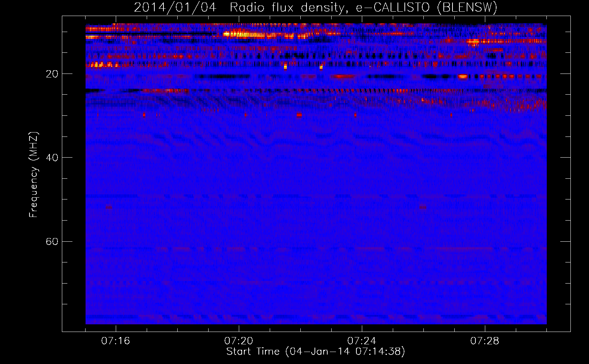
Task: Click the '40' frequency axis label
Action: [52, 158]
